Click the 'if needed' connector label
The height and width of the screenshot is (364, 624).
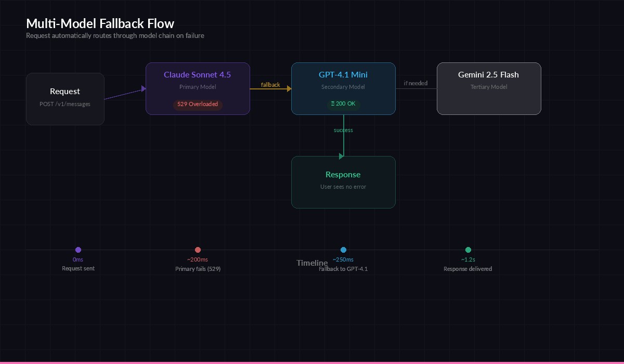coord(416,83)
